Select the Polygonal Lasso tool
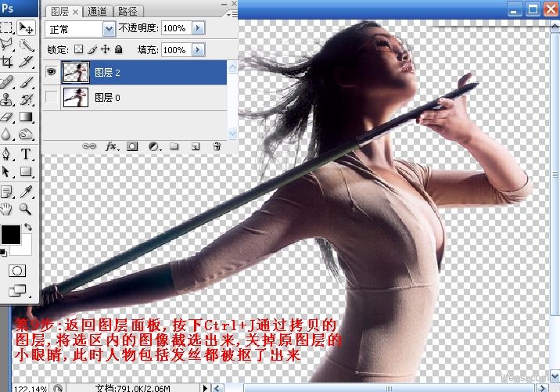560x392 pixels. [7, 45]
